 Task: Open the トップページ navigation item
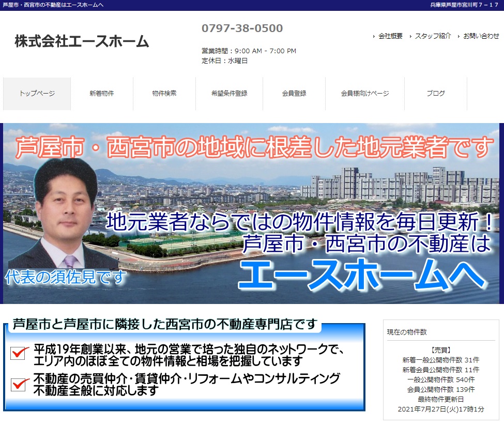point(37,94)
